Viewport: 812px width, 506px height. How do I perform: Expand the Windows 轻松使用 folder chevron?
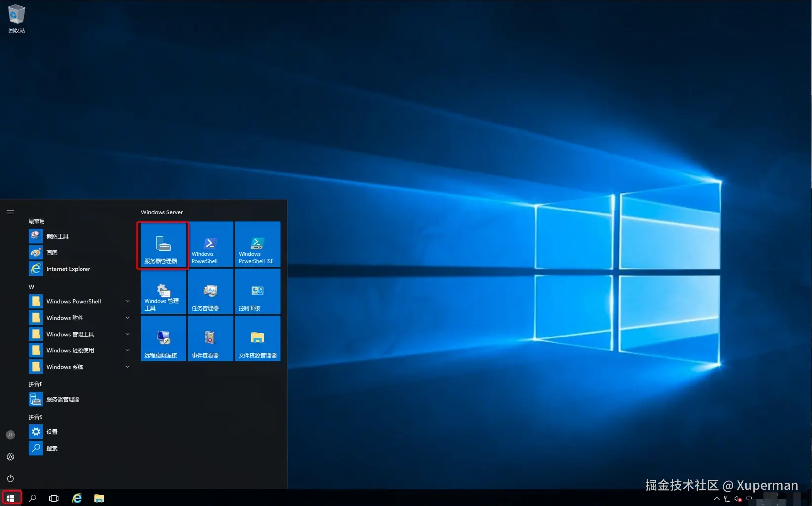[x=128, y=350]
